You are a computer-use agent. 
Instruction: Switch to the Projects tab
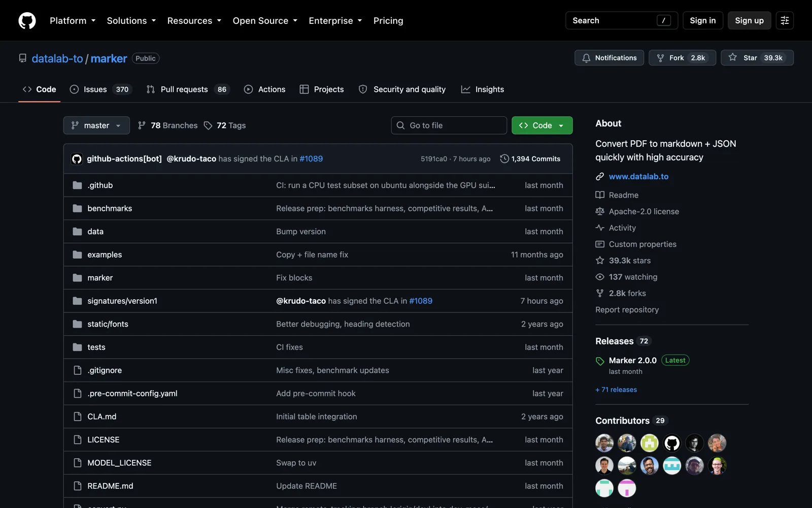[322, 89]
